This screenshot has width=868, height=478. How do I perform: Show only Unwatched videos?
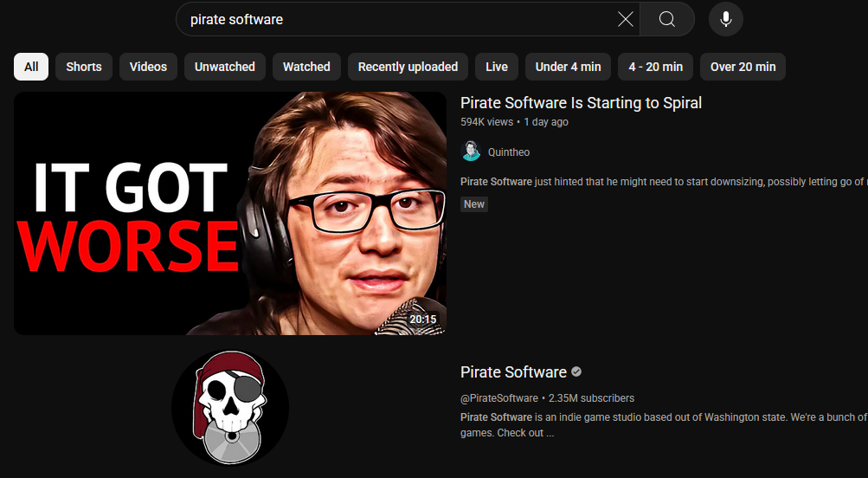click(225, 67)
